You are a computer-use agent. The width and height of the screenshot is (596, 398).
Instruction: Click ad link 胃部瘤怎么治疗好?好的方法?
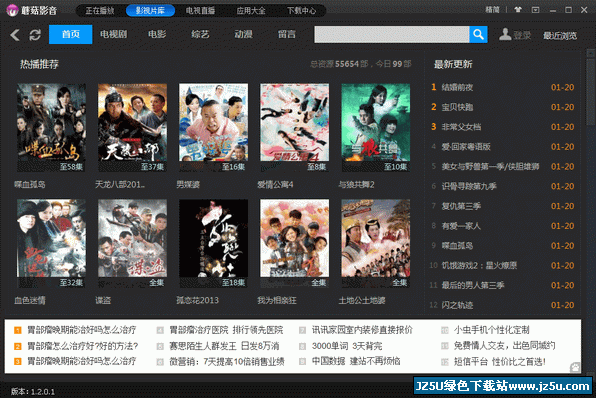coord(82,346)
